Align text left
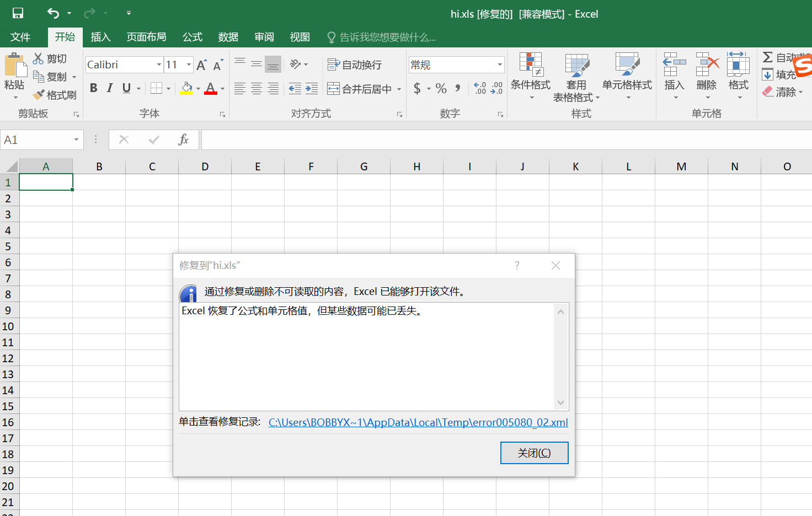The width and height of the screenshot is (812, 516). 240,88
